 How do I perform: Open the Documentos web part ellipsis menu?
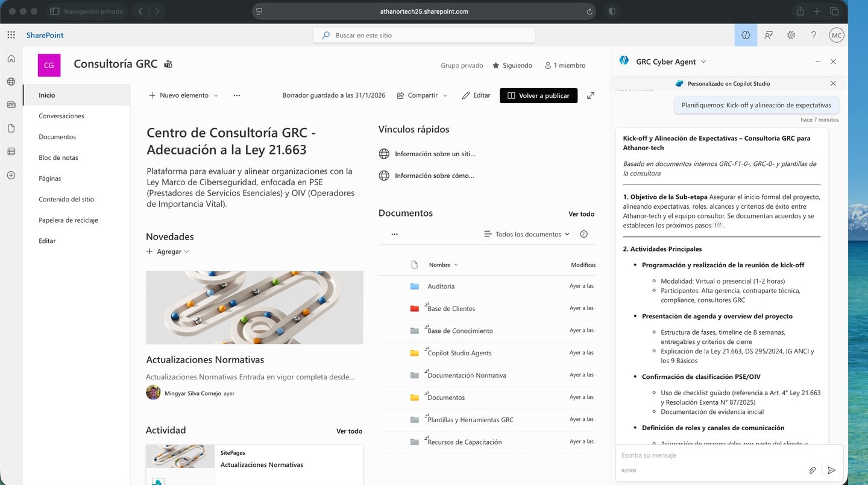(x=394, y=234)
